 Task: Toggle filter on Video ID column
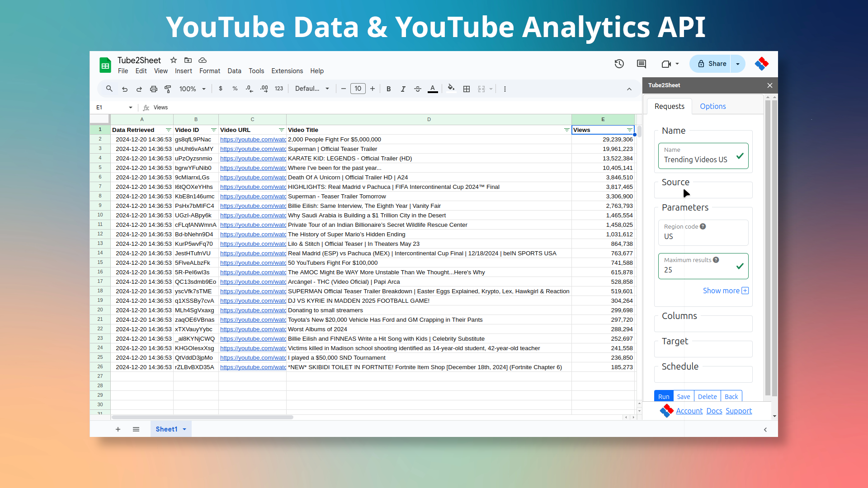[214, 130]
